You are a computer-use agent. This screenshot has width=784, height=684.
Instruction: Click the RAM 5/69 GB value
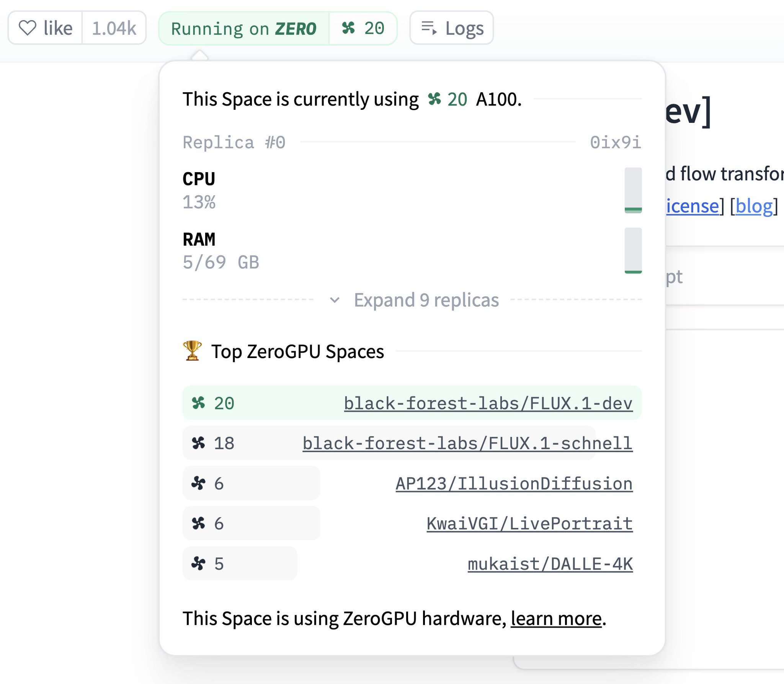(x=221, y=262)
